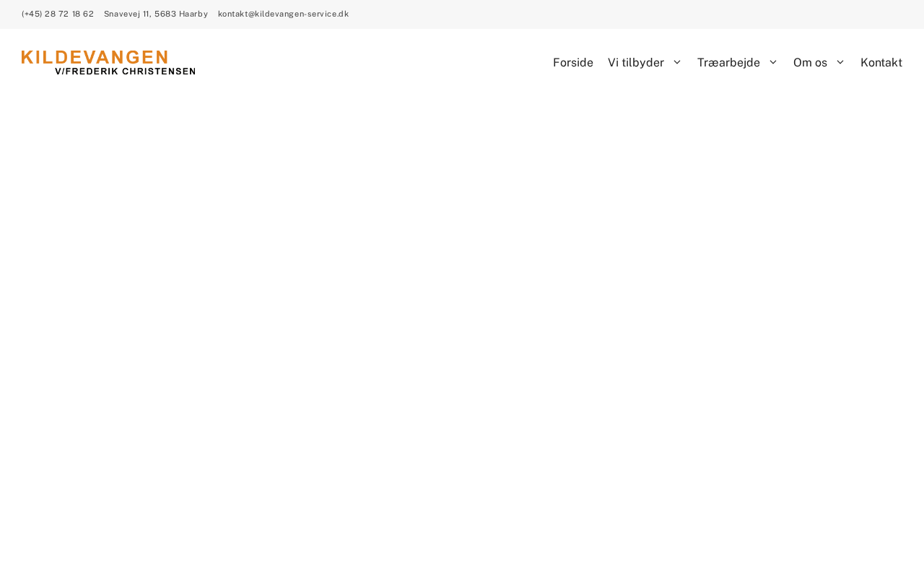Image resolution: width=924 pixels, height=578 pixels.
Task: Open the Træarbejde menu item
Action: [x=728, y=62]
